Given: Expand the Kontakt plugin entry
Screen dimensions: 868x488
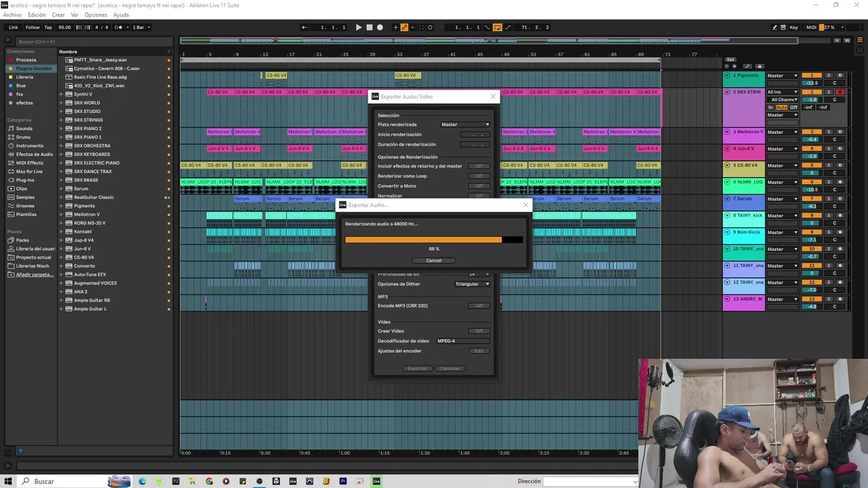Looking at the screenshot, I should pos(62,232).
